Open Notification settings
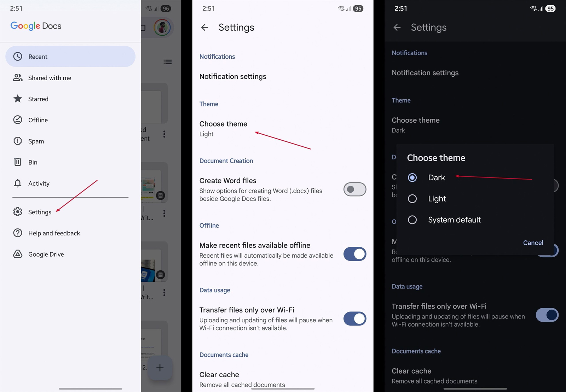The height and width of the screenshot is (392, 566). tap(233, 76)
